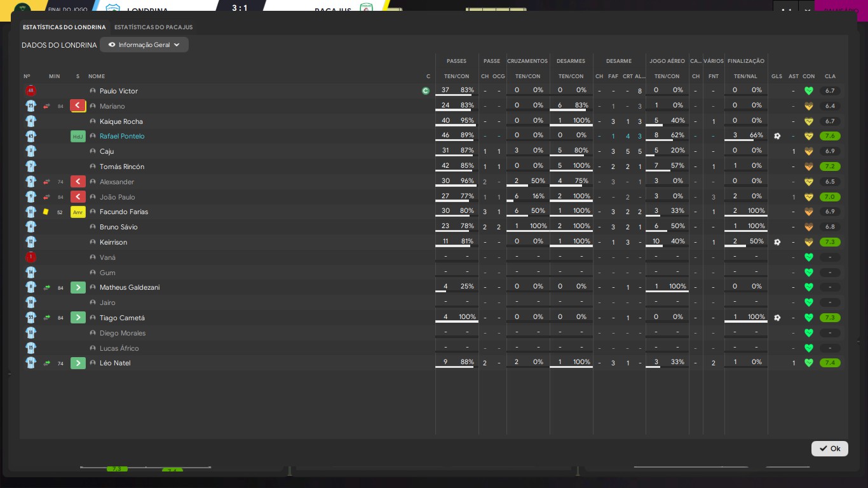
Task: Sort by the CLA rating column header
Action: (830, 76)
